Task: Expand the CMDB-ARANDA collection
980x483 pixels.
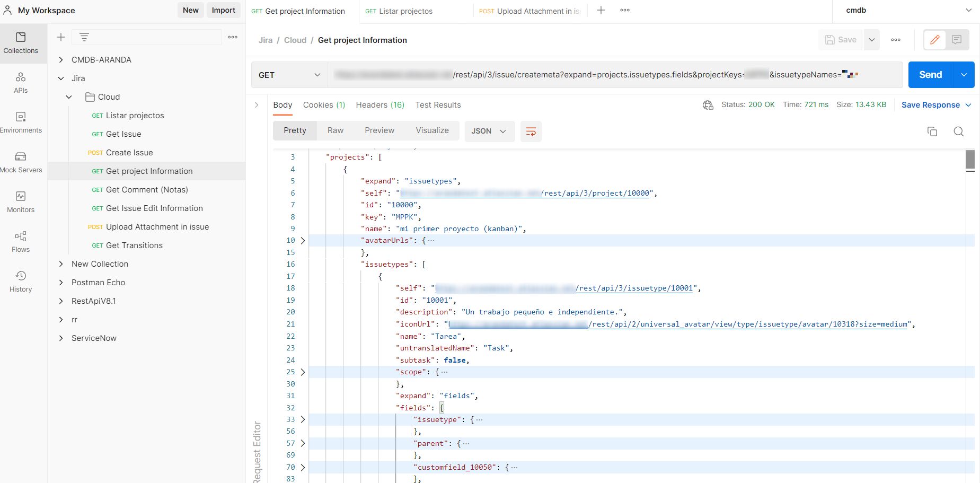Action: 61,60
